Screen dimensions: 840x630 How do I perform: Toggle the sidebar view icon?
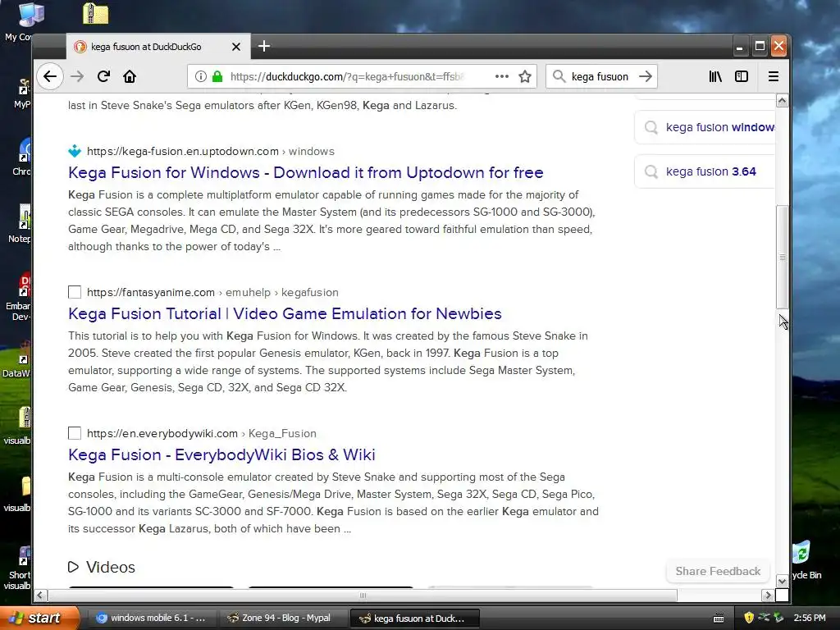[742, 76]
